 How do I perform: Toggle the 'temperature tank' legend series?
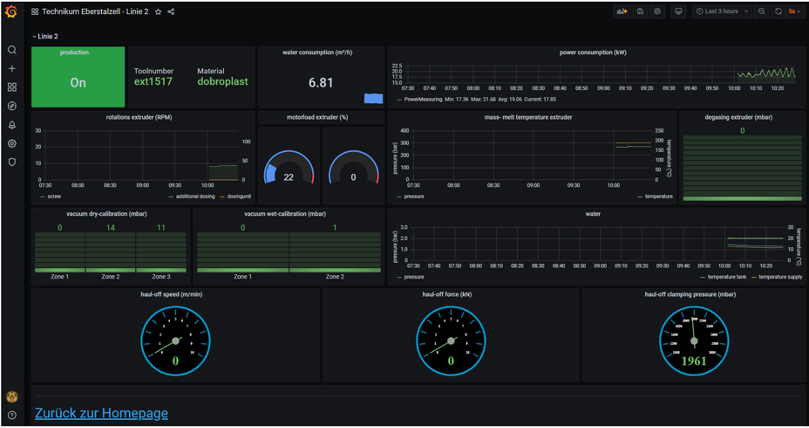(705, 276)
